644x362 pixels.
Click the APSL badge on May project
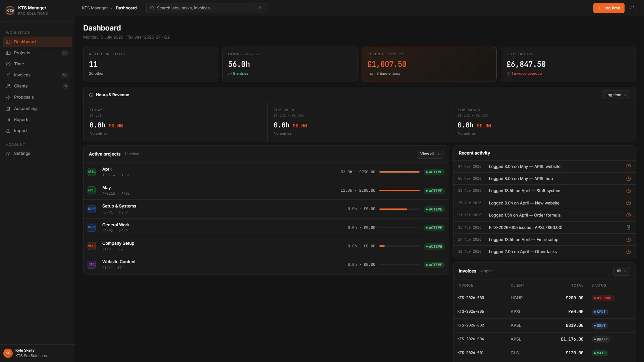click(92, 190)
